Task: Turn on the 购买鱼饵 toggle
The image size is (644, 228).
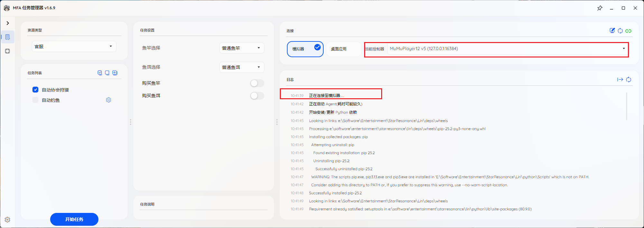Action: tap(257, 96)
